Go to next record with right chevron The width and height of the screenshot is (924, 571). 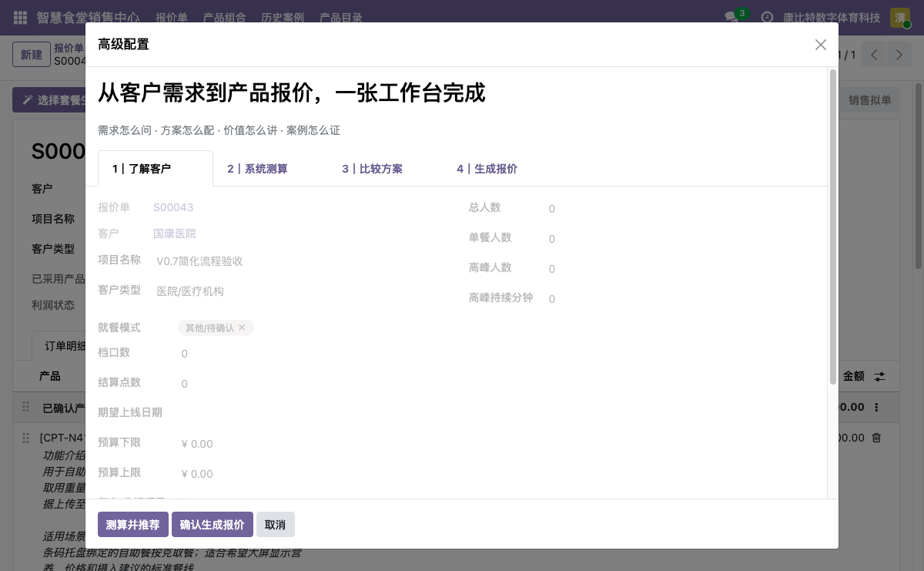pyautogui.click(x=899, y=55)
